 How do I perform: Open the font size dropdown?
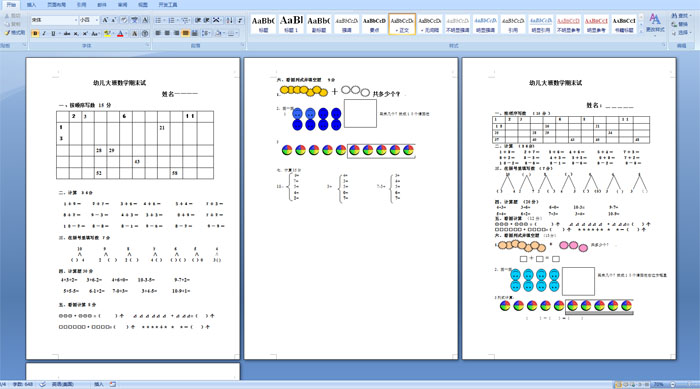pyautogui.click(x=96, y=21)
